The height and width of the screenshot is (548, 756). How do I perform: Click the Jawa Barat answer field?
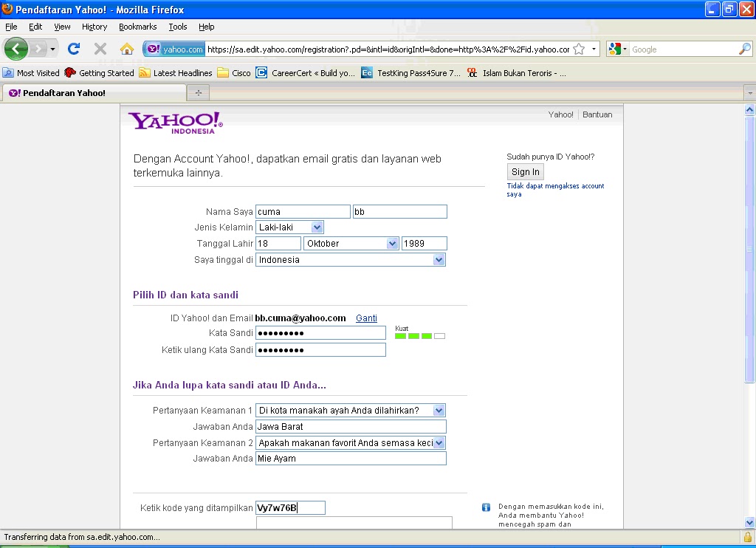tap(351, 427)
